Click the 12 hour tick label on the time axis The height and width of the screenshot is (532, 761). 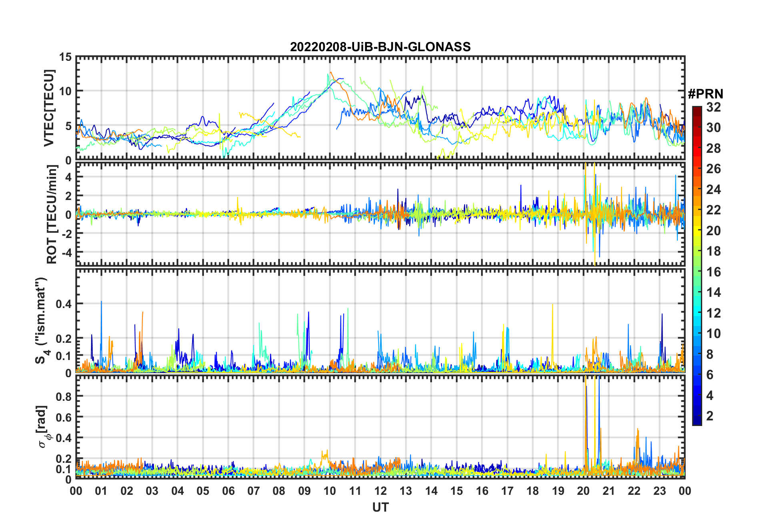380,491
